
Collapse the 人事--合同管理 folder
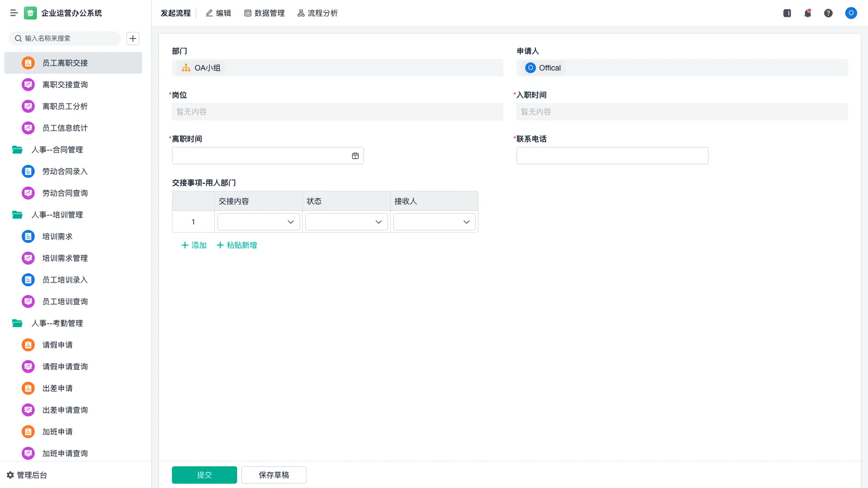pos(17,150)
